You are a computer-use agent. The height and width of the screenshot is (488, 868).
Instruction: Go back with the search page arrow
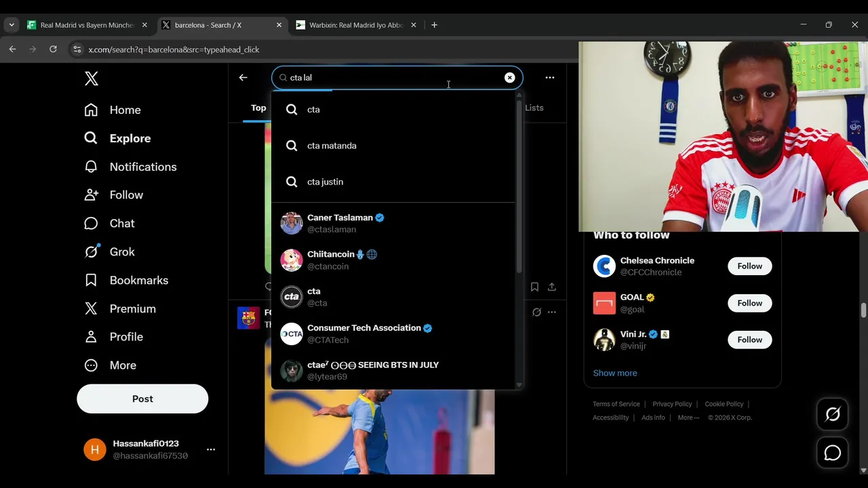243,77
